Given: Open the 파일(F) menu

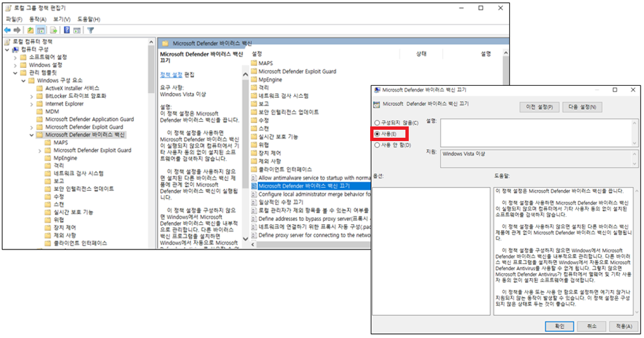Looking at the screenshot, I should (x=14, y=19).
